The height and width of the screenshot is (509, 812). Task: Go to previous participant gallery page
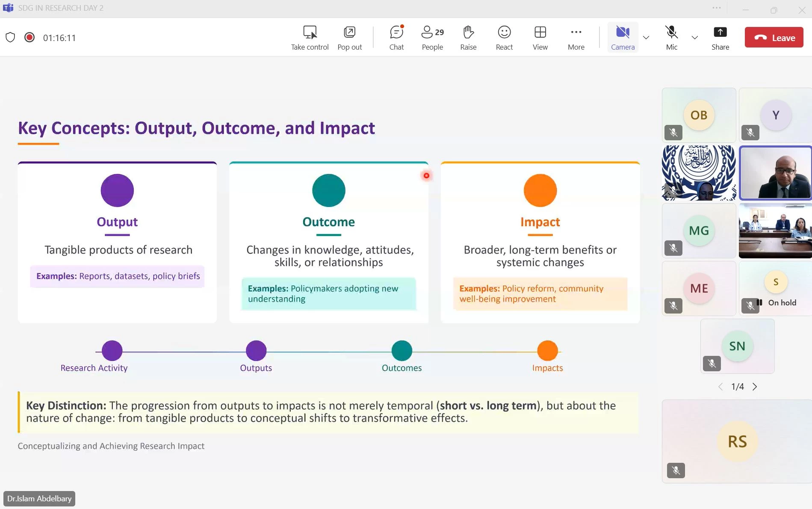pos(720,387)
